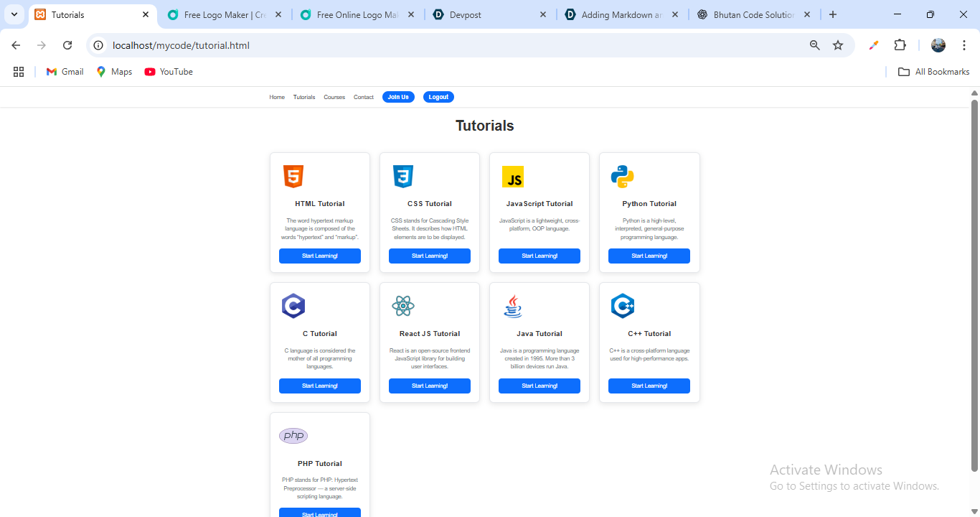Open a new tab with the plus icon
Image resolution: width=980 pixels, height=517 pixels.
[832, 14]
